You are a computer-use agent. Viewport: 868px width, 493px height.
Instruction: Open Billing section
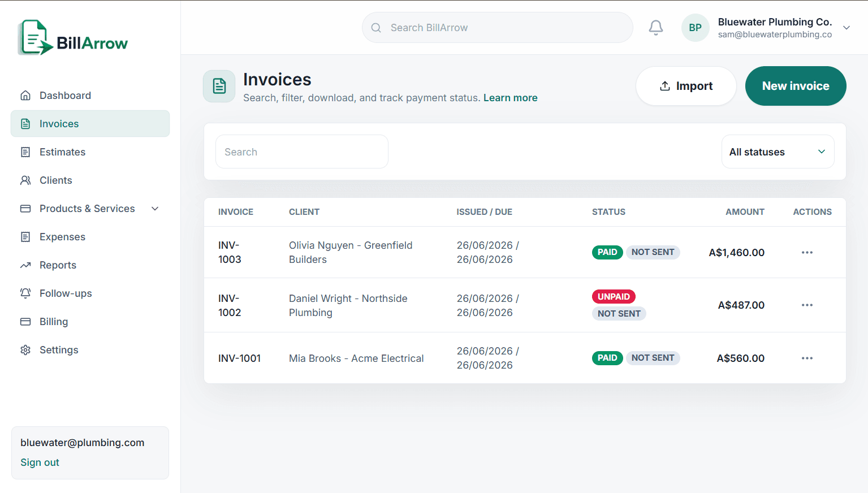tap(90, 322)
